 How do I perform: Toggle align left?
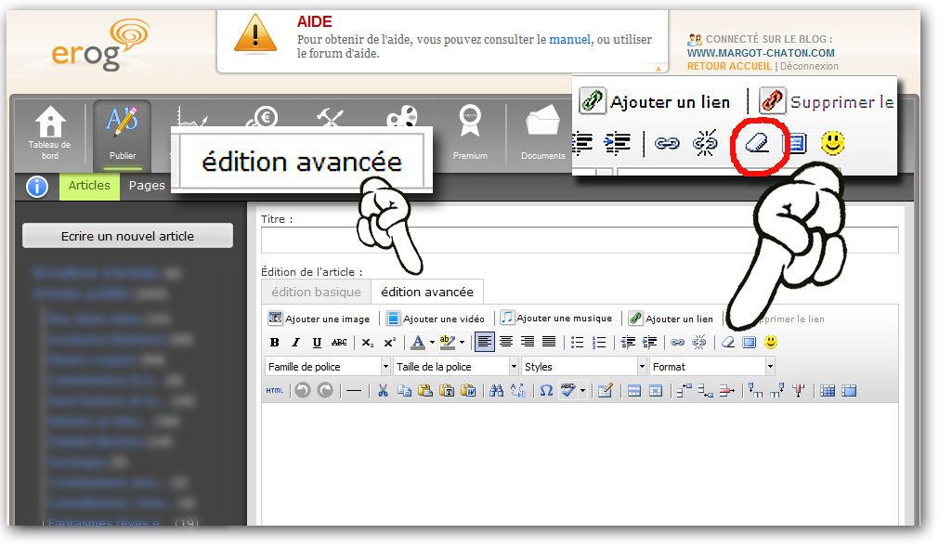pos(485,342)
